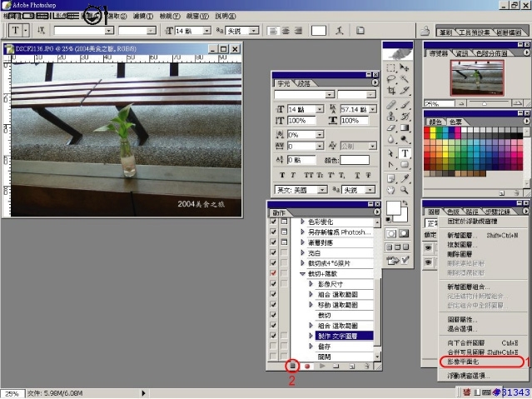The width and height of the screenshot is (532, 399).
Task: Select the Dodge tool
Action: coord(404,139)
